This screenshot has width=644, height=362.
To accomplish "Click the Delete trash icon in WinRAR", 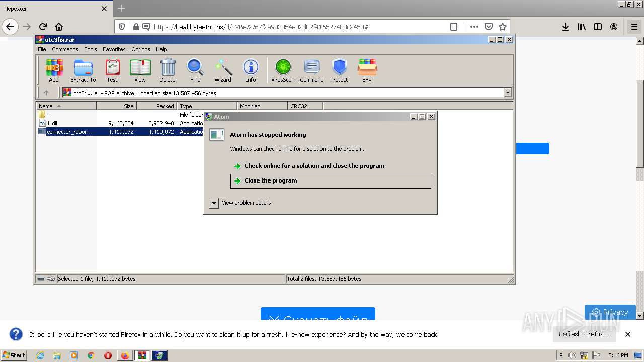I will pyautogui.click(x=168, y=70).
